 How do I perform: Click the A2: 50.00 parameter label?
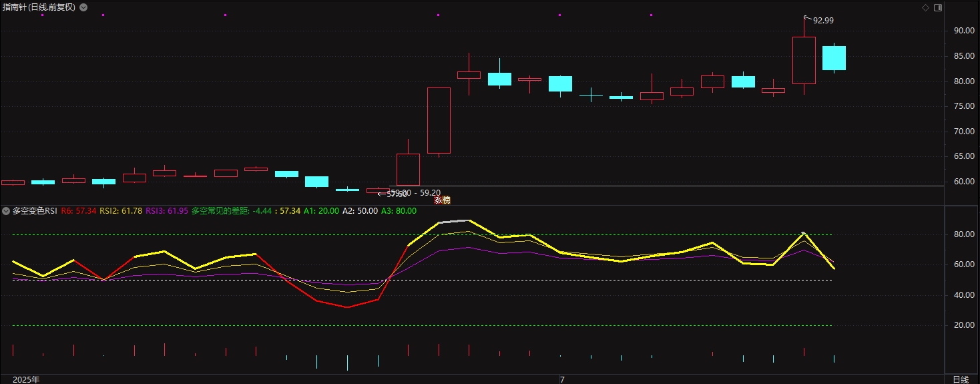pos(360,210)
